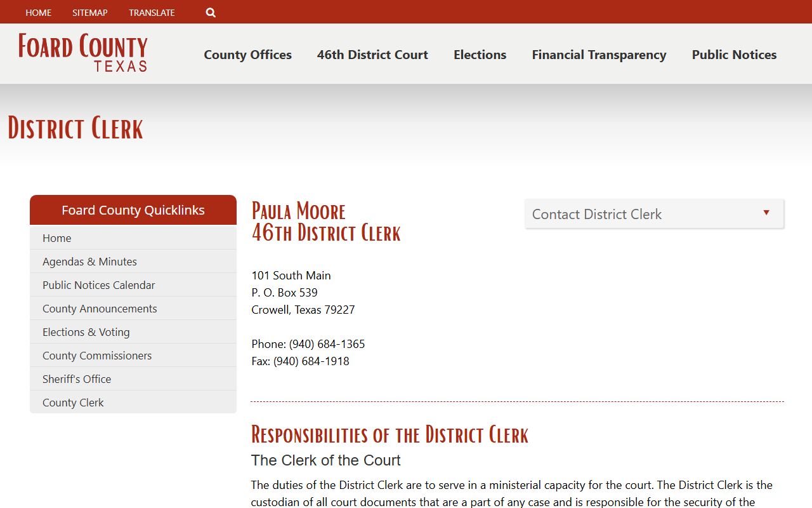Open the Public Notices menu
The height and width of the screenshot is (508, 812).
click(734, 55)
